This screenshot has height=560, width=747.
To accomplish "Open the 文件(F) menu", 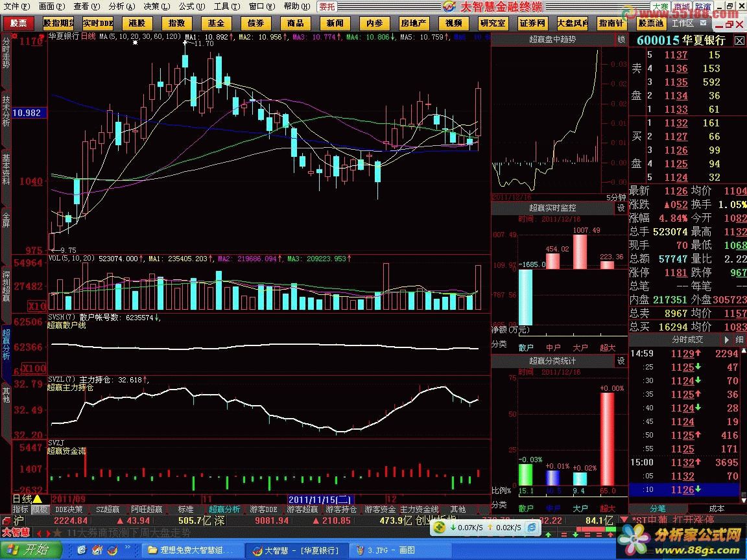I will [16, 6].
